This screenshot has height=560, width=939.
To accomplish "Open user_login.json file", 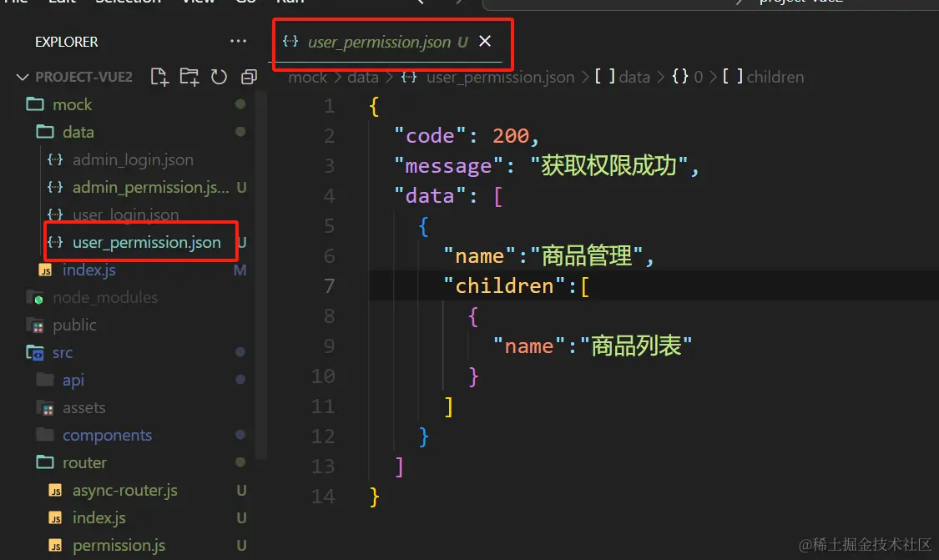I will 125,214.
